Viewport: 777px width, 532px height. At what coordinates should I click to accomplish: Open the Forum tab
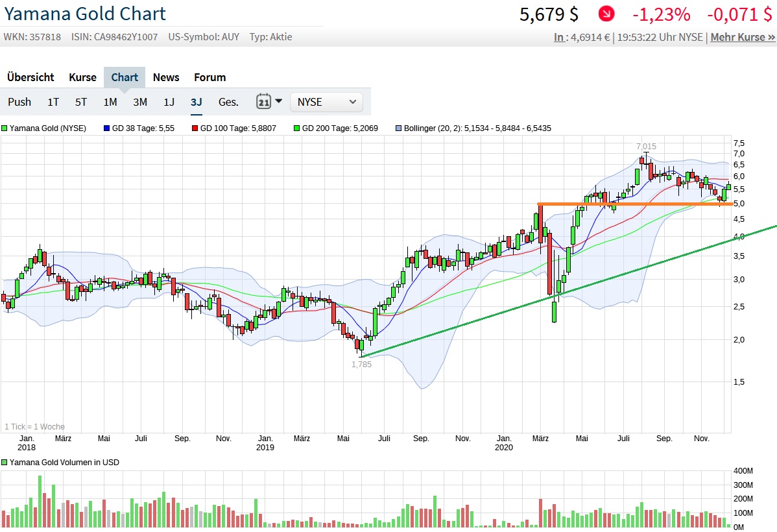click(210, 77)
